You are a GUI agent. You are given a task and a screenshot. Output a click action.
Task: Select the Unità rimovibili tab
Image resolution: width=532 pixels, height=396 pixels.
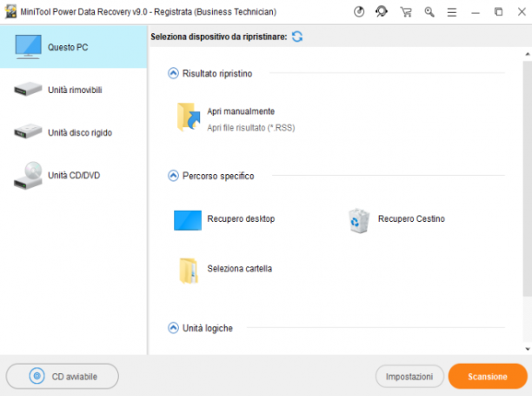[x=73, y=90]
